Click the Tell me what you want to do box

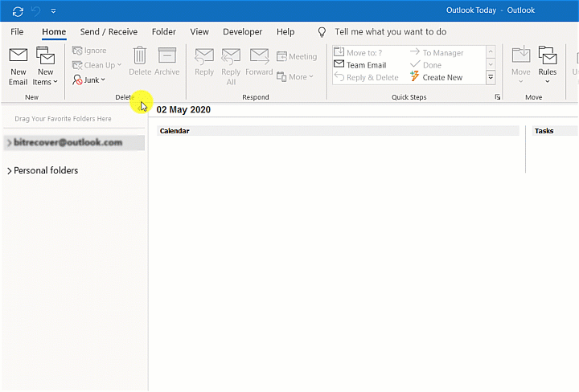click(390, 31)
